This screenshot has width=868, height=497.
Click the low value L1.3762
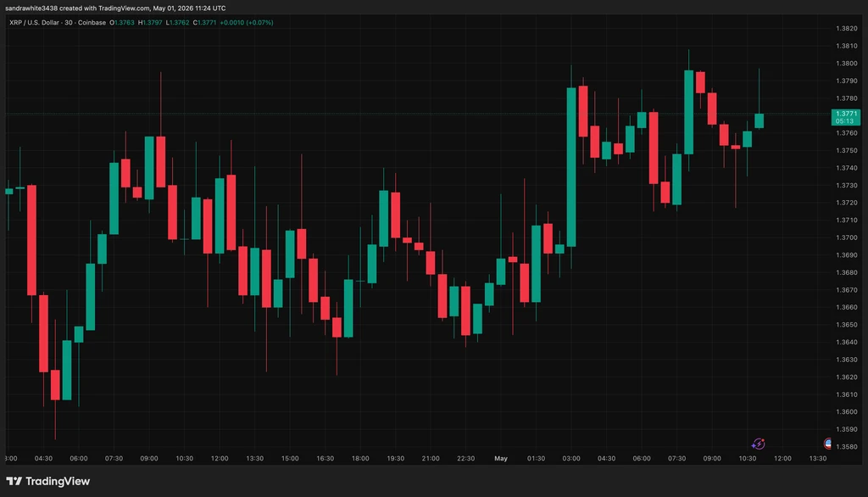pos(178,23)
